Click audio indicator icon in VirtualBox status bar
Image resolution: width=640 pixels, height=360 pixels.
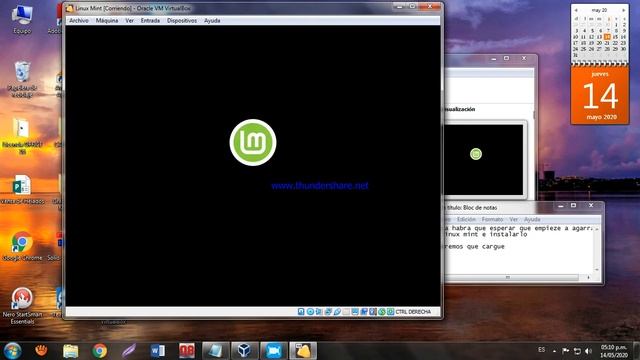(x=319, y=312)
